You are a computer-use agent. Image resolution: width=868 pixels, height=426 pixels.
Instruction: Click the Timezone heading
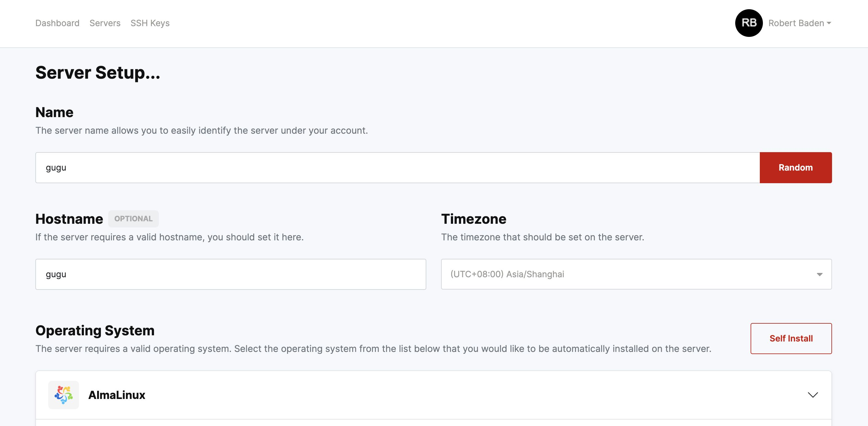pos(473,219)
